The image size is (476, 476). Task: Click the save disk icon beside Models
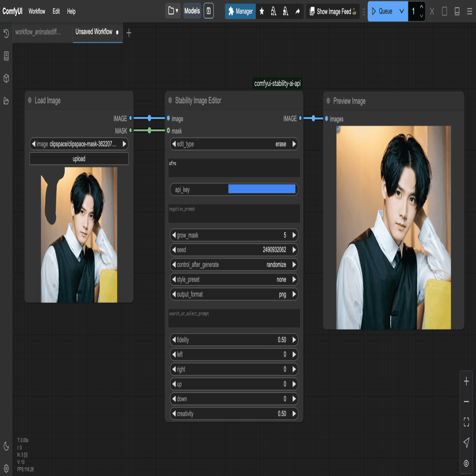point(209,11)
